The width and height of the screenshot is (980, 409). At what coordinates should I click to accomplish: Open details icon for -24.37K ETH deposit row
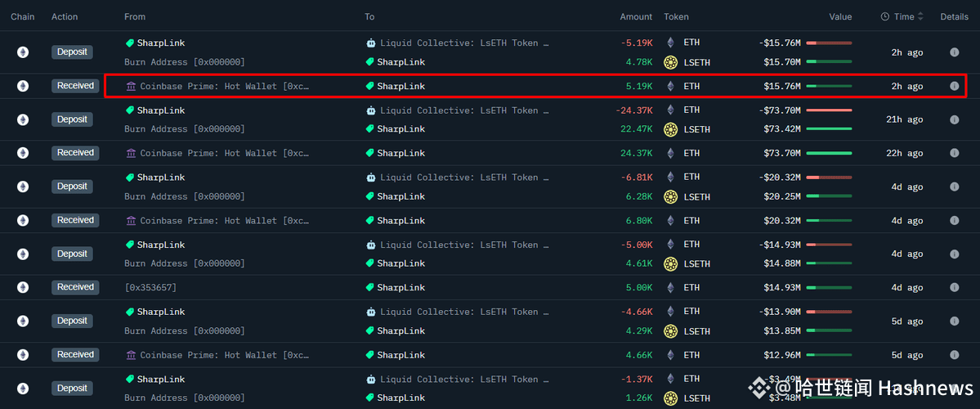(x=954, y=119)
